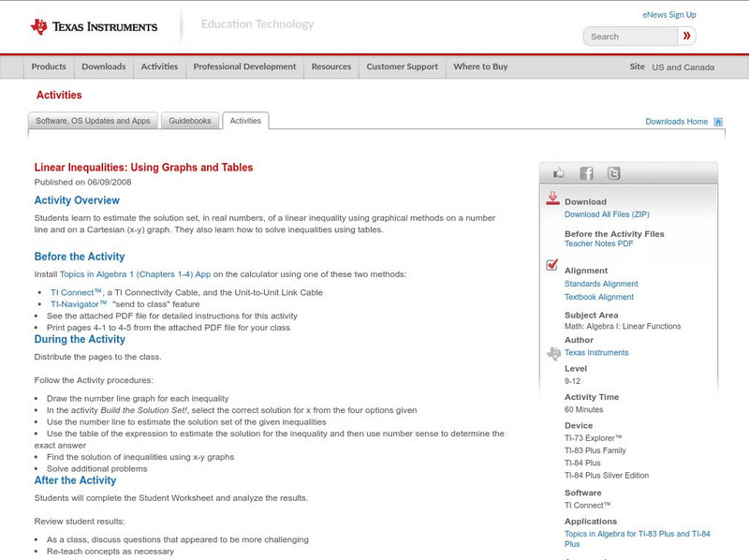Open the Products menu
Image resolution: width=749 pixels, height=560 pixels.
point(49,66)
